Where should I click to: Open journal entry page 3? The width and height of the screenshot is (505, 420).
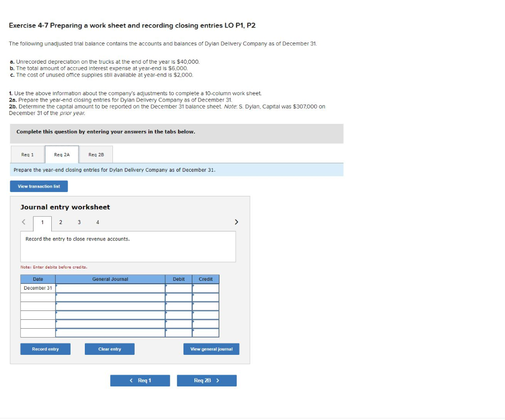pos(79,223)
